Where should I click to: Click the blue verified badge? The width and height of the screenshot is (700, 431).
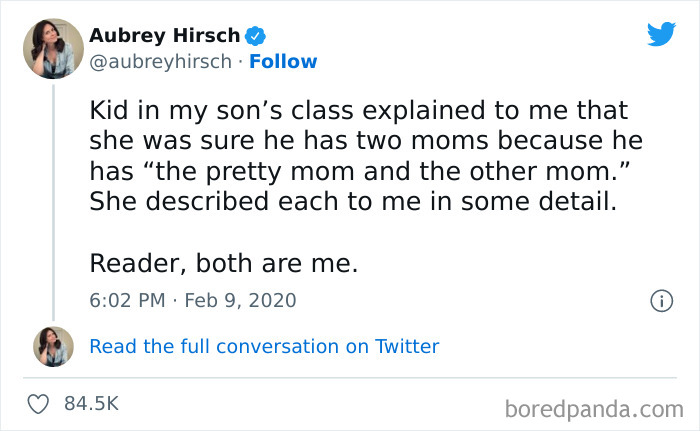(256, 36)
